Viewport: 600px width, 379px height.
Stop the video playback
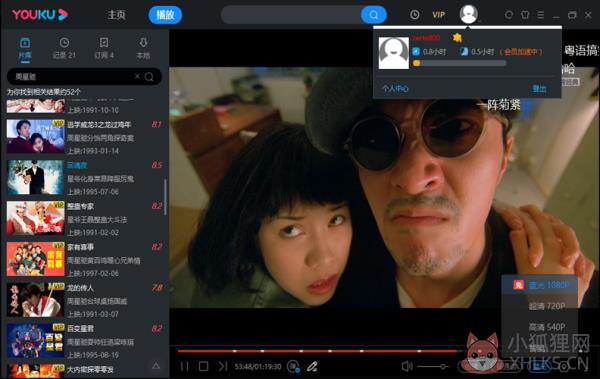pyautogui.click(x=204, y=366)
